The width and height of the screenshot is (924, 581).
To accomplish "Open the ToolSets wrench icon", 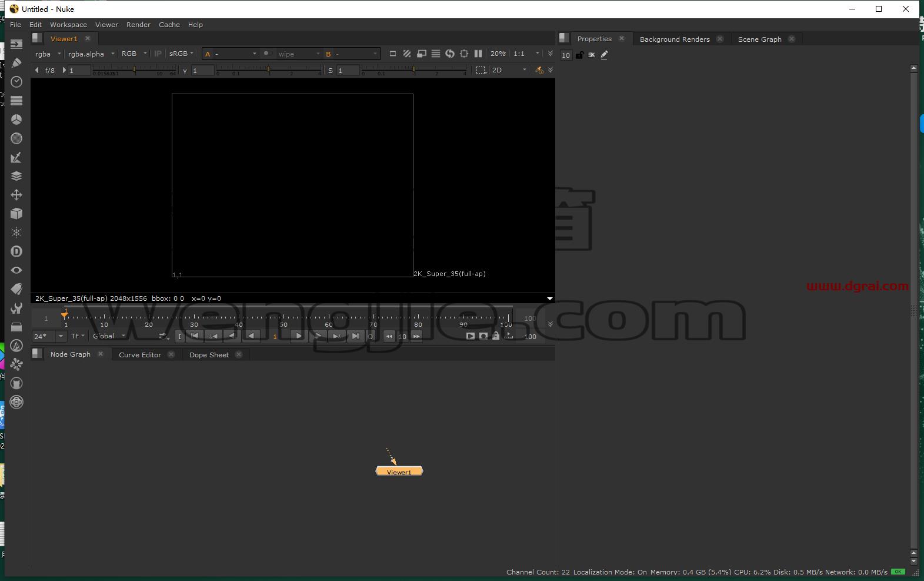I will pyautogui.click(x=16, y=308).
